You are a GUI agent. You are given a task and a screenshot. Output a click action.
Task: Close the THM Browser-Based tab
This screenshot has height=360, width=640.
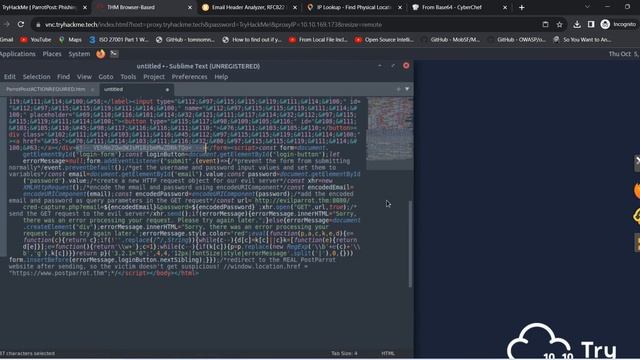190,7
